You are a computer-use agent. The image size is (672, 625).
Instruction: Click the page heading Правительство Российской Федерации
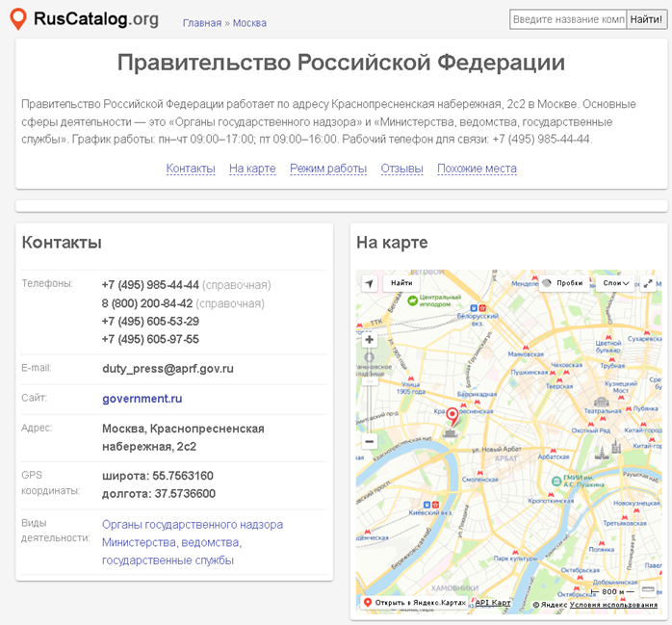click(x=341, y=63)
